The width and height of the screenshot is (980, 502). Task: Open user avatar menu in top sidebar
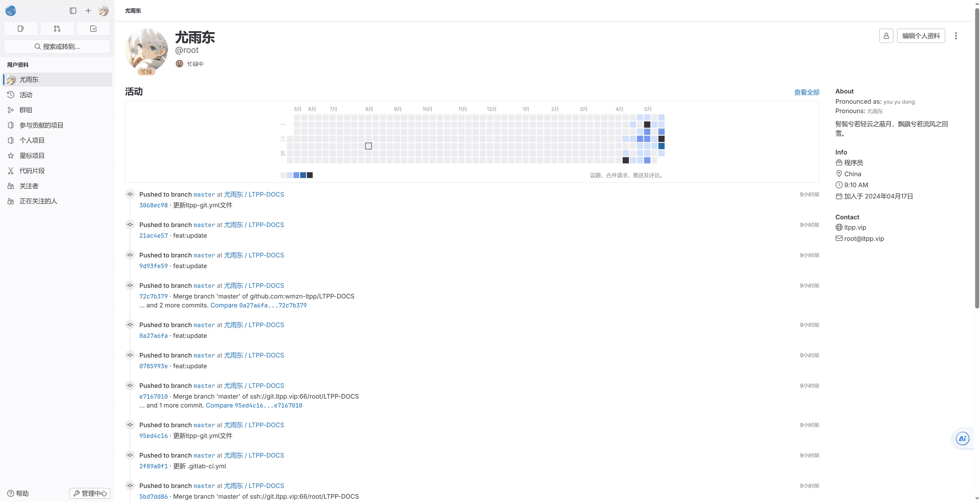click(x=103, y=11)
